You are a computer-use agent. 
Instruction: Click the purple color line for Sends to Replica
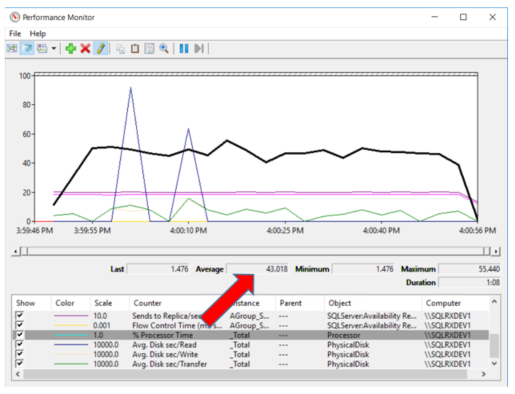click(x=71, y=316)
